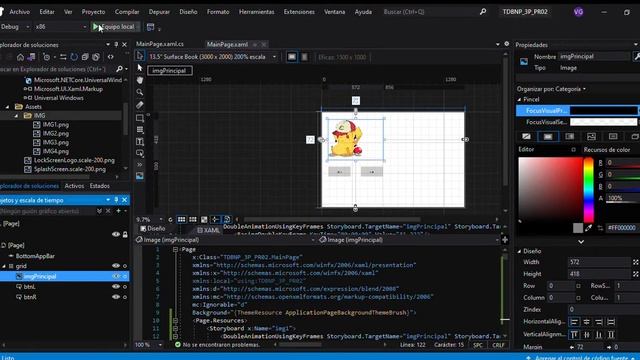The width and height of the screenshot is (640, 360).
Task: Select the TextBlock text tool
Action: [x=140, y=142]
